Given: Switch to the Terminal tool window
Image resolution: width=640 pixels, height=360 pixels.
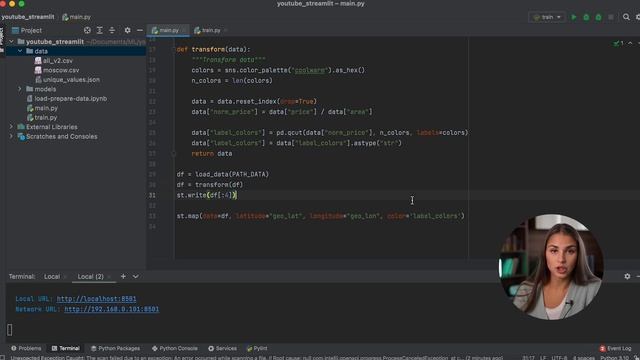Looking at the screenshot, I should (65, 348).
